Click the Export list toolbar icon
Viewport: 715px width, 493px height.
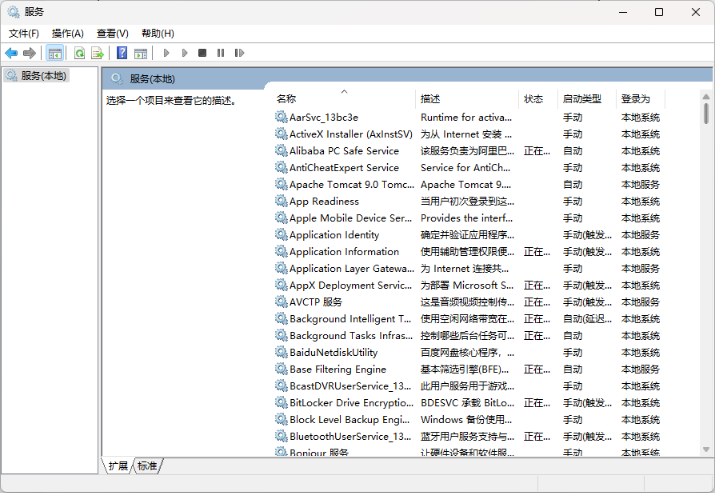97,53
